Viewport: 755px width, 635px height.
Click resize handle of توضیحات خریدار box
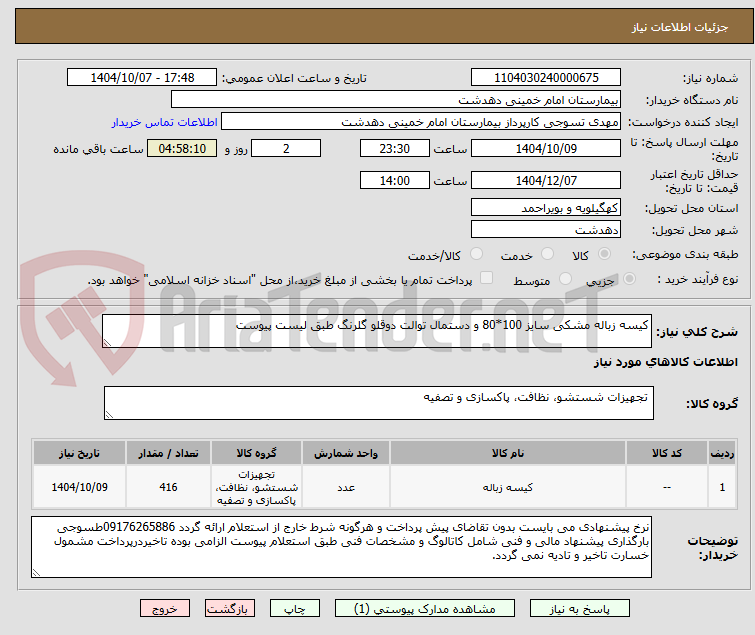pos(37,572)
